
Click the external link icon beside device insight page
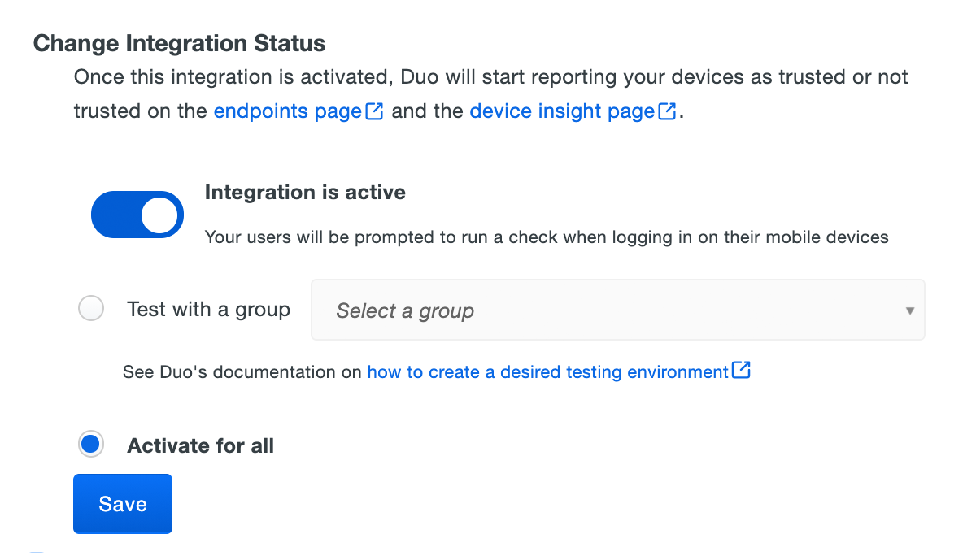(x=667, y=111)
